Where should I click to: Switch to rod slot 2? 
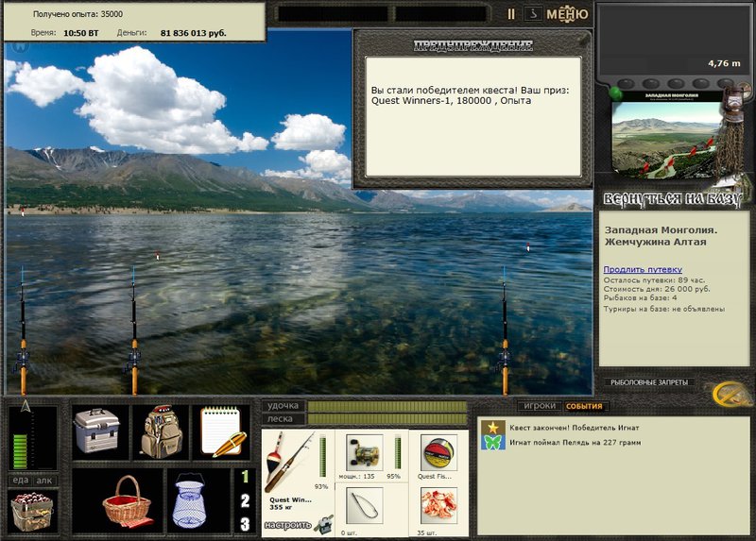(245, 500)
